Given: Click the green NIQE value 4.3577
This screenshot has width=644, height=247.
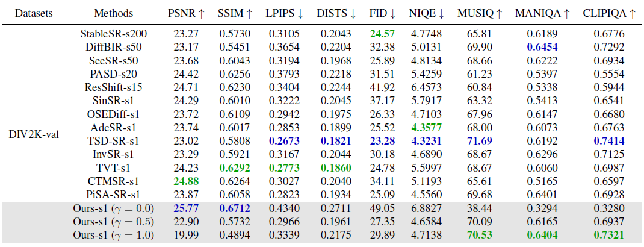Looking at the screenshot, I should (x=427, y=127).
